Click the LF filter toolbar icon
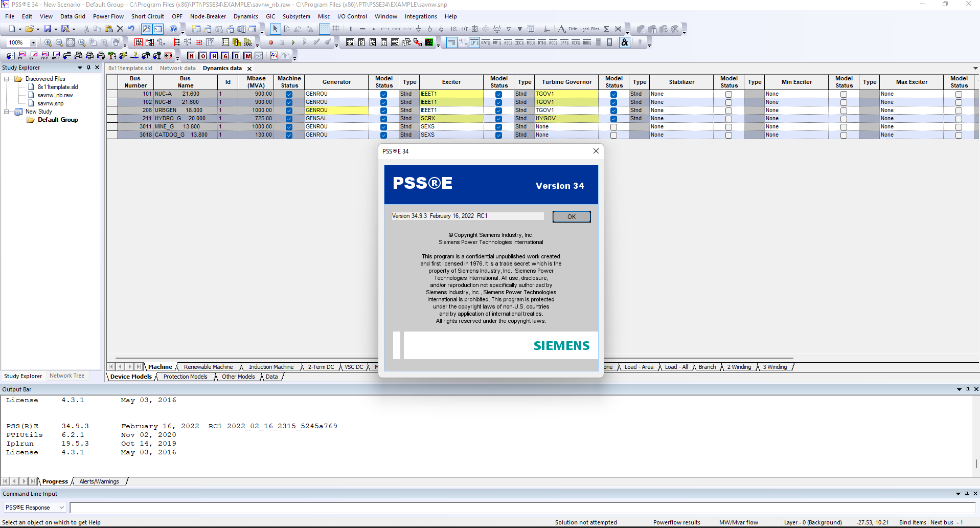This screenshot has width=980, height=528. [x=474, y=42]
